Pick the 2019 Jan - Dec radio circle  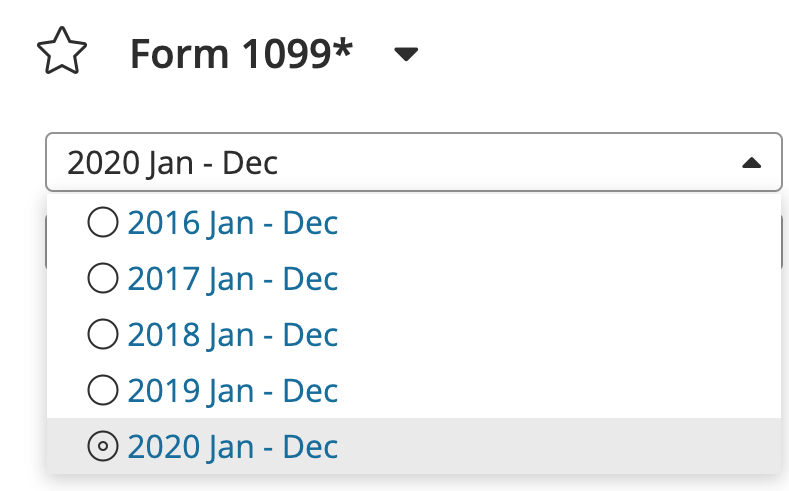tap(103, 390)
